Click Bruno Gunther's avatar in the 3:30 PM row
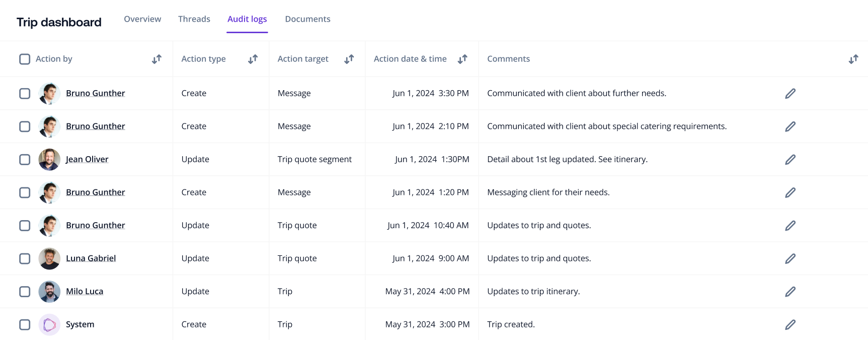 pyautogui.click(x=49, y=93)
